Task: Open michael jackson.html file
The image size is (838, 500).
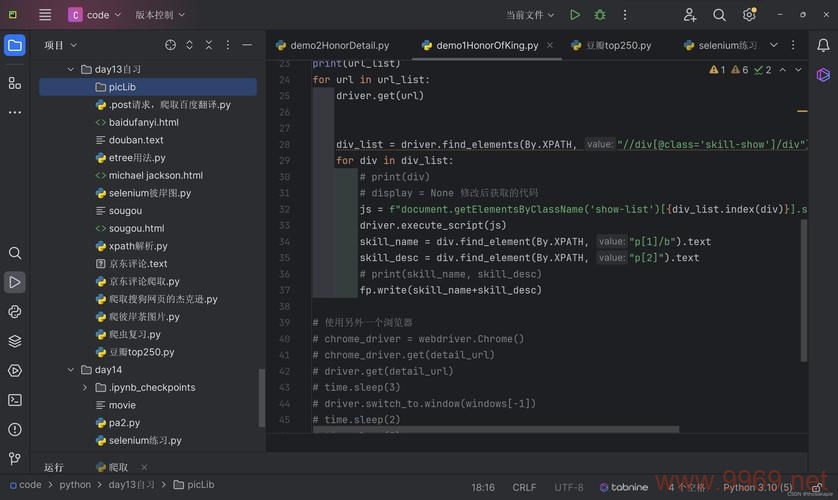Action: point(150,175)
